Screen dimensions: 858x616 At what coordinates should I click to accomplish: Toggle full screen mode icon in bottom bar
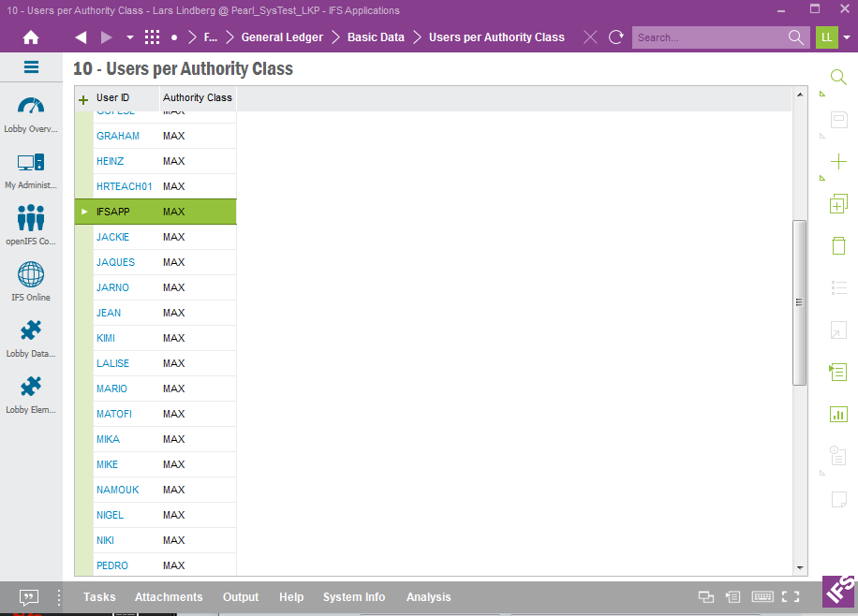(x=791, y=597)
